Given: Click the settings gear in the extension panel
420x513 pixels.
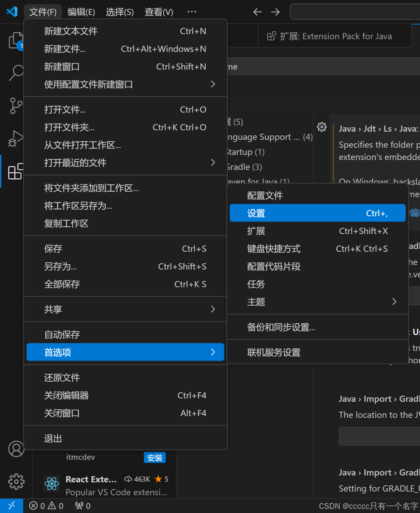Looking at the screenshot, I should tap(321, 127).
